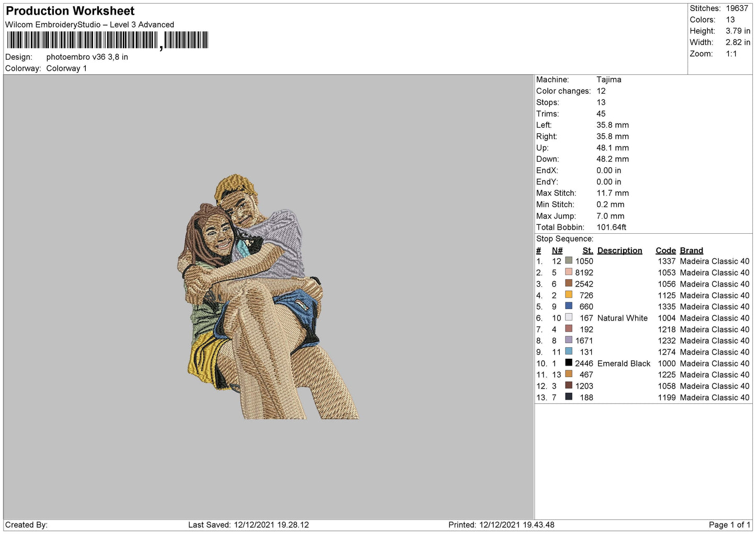Screen dimensions: 756x534
Task: Click the barcode under the worksheet title
Action: click(x=107, y=40)
